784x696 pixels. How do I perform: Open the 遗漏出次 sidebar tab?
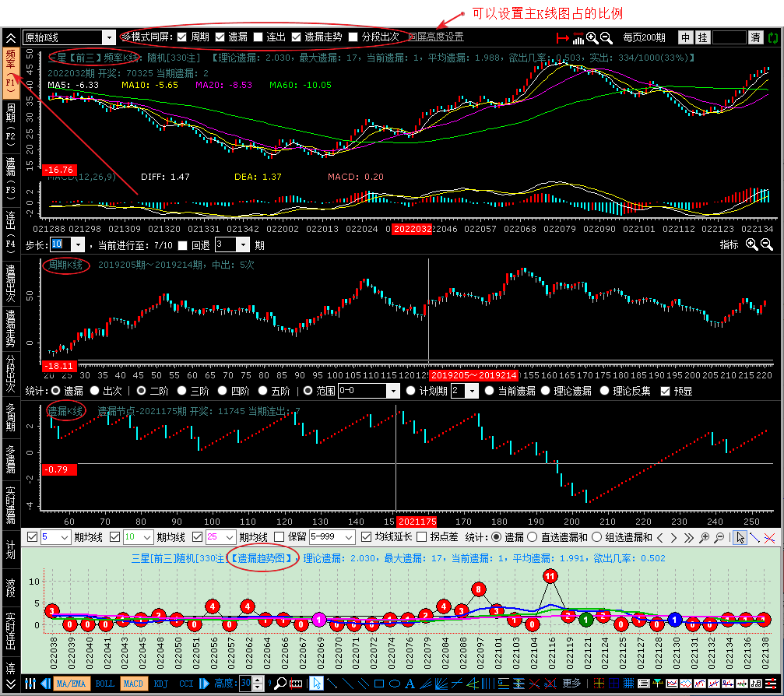point(10,282)
